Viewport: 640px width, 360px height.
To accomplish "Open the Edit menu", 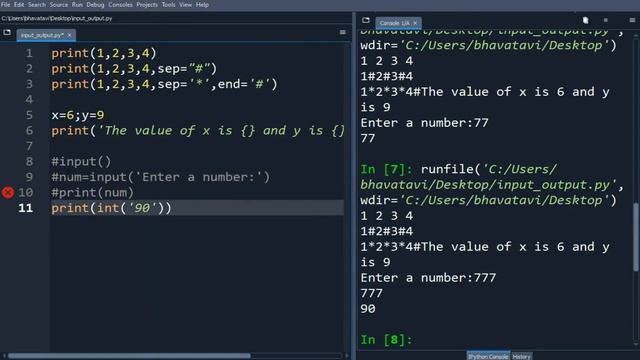I will click(19, 5).
